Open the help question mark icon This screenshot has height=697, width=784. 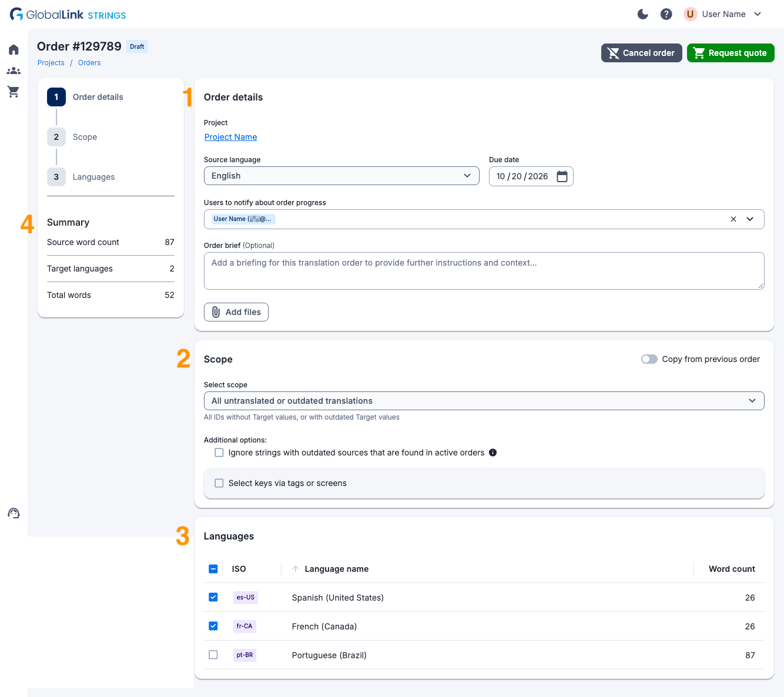[666, 14]
